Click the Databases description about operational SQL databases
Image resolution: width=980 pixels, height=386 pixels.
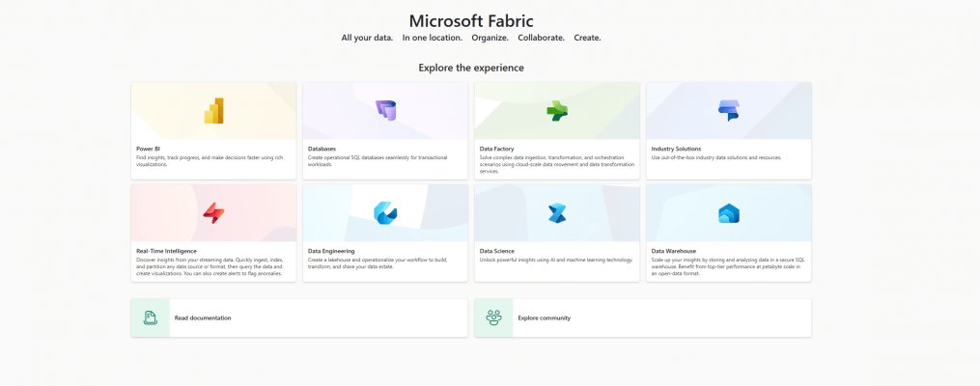point(378,161)
